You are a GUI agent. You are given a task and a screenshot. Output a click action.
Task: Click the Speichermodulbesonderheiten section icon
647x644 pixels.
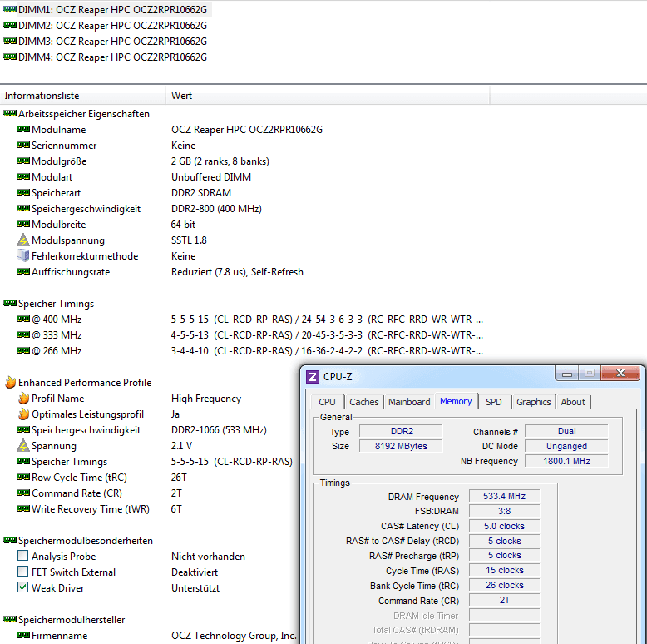pyautogui.click(x=10, y=540)
